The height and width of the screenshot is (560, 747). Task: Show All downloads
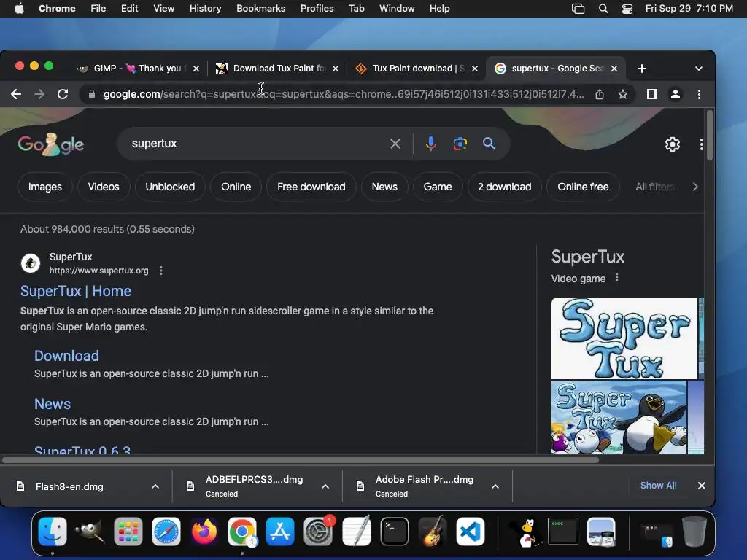click(x=658, y=485)
